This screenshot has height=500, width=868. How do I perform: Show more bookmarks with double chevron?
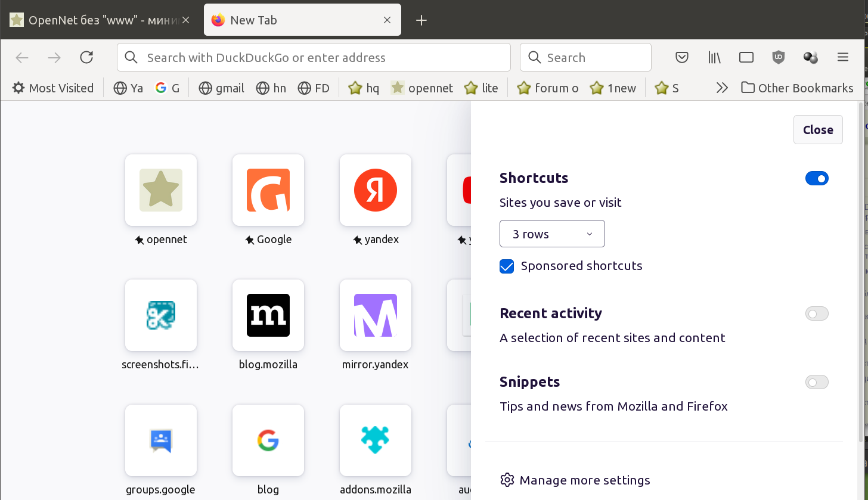pyautogui.click(x=722, y=88)
